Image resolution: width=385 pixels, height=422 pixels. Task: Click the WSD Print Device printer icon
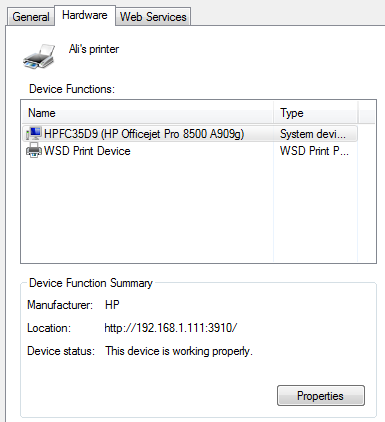34,151
